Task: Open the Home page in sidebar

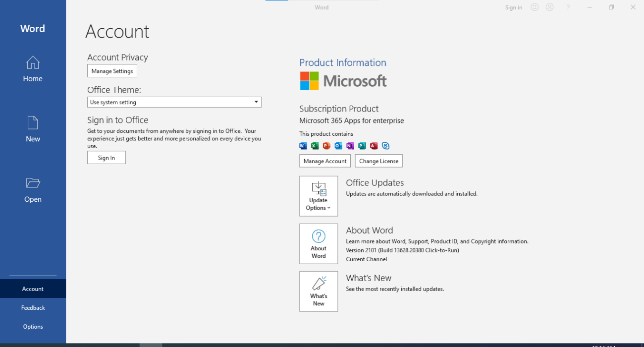Action: [33, 69]
